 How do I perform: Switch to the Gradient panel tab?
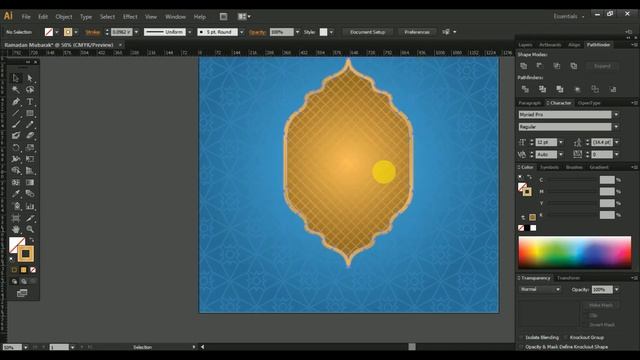(599, 167)
